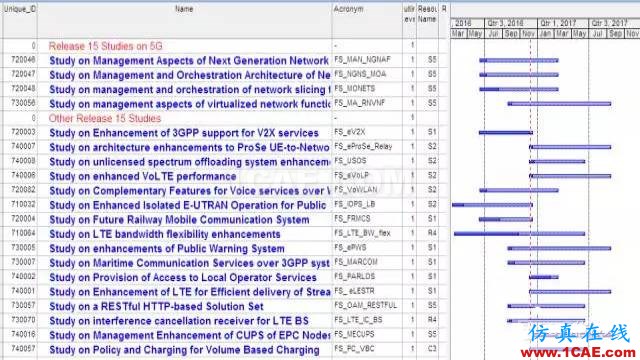
Task: Open 'Study on Enhanced Isolated E-UTRAN Operation' row
Action: tap(188, 205)
